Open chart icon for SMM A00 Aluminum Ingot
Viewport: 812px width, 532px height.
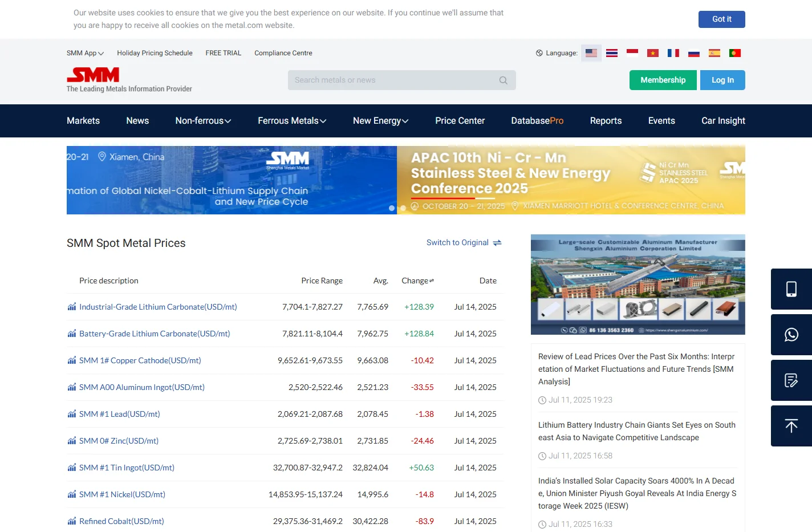click(x=72, y=387)
